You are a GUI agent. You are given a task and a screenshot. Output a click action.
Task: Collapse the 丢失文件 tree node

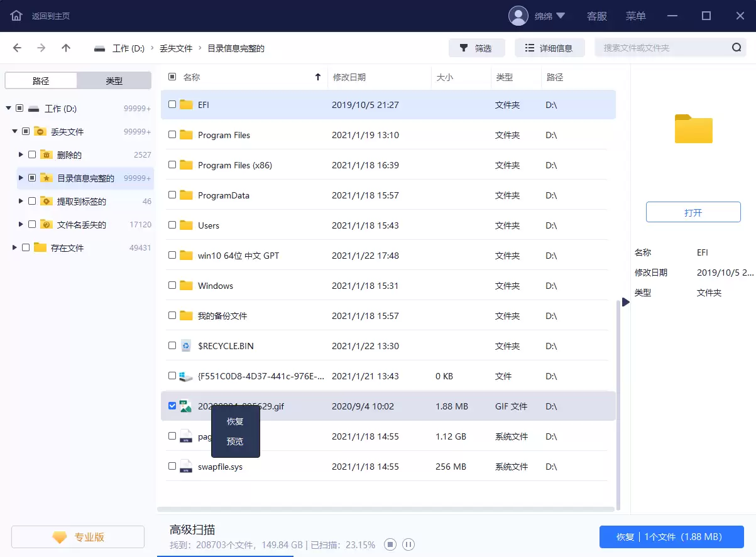click(x=14, y=131)
